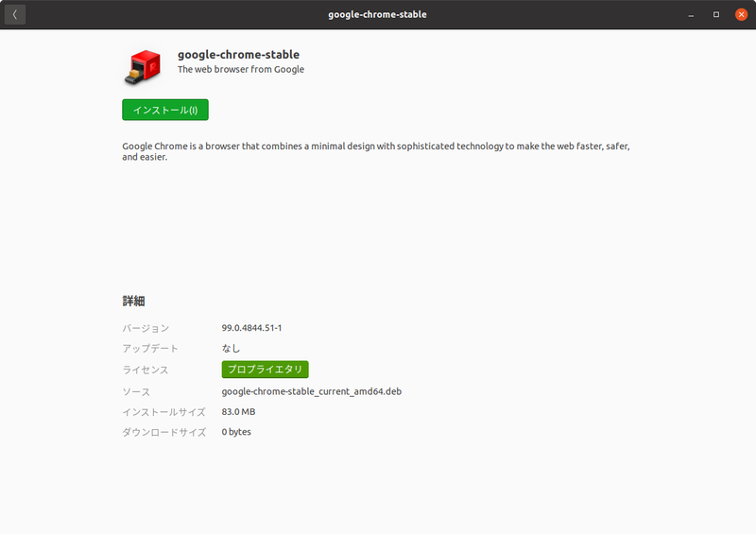Go back using the header arrow button
The image size is (756, 534).
(15, 14)
